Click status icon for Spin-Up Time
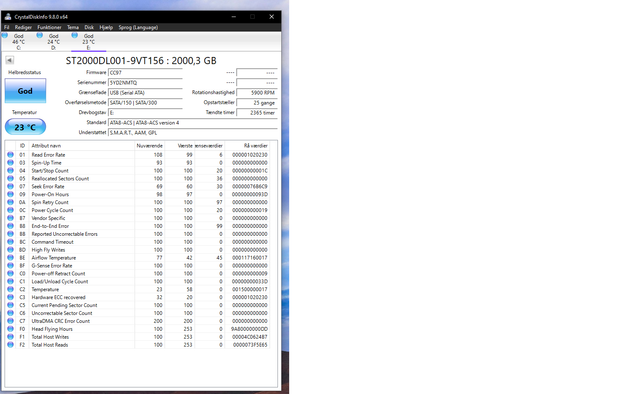The width and height of the screenshot is (640, 394). pyautogui.click(x=10, y=162)
